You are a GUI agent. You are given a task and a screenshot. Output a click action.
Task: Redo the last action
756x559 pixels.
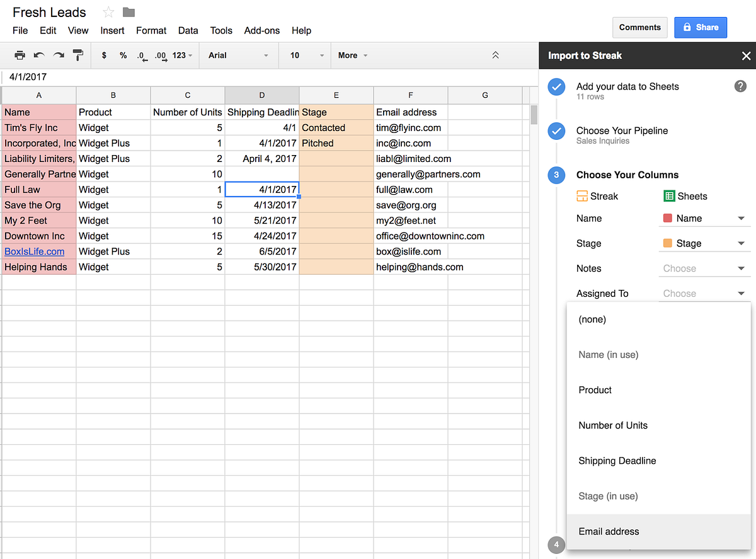(59, 55)
